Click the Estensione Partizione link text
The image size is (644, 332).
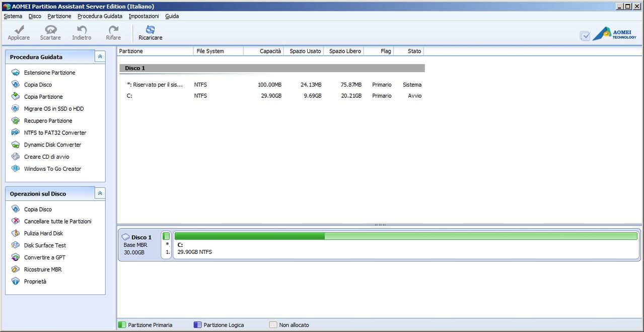coord(49,73)
